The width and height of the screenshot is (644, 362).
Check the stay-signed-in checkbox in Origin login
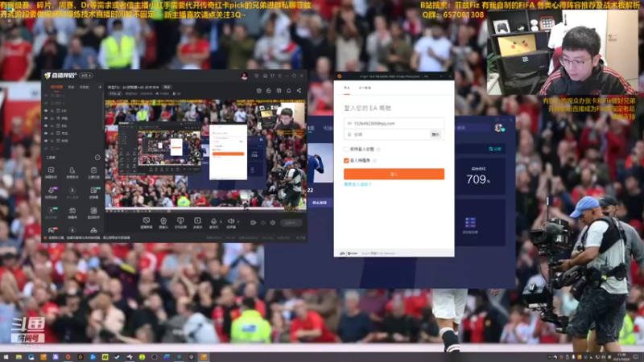346,150
